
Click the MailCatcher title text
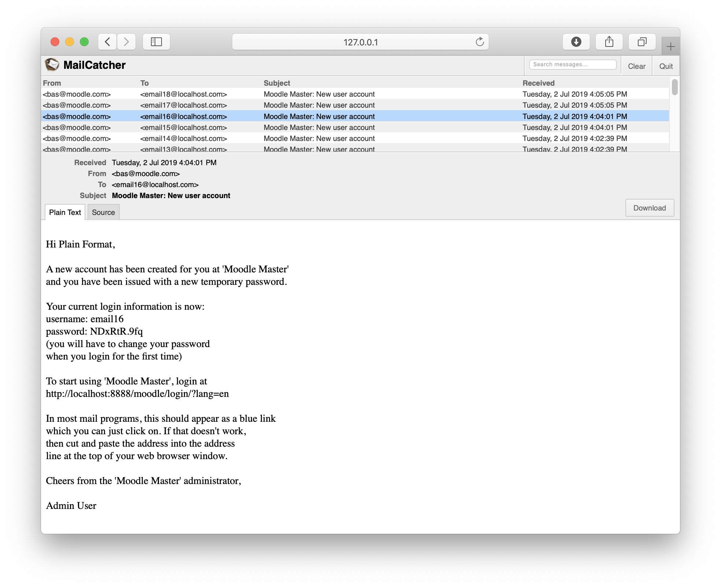pyautogui.click(x=95, y=65)
